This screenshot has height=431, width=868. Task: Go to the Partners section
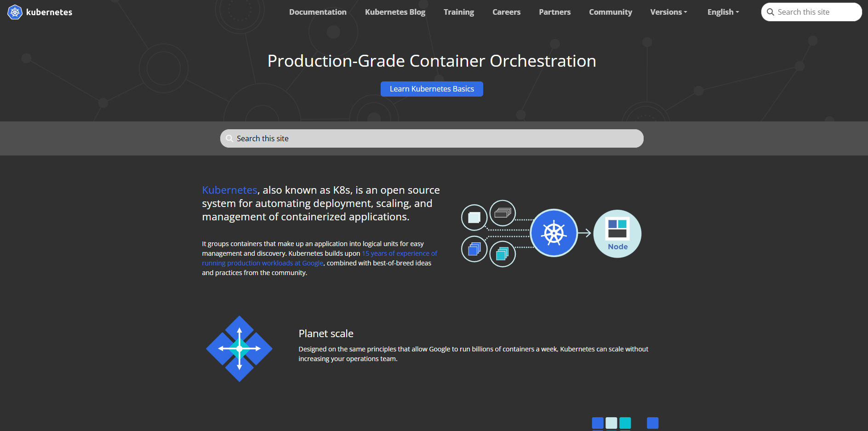pos(554,12)
